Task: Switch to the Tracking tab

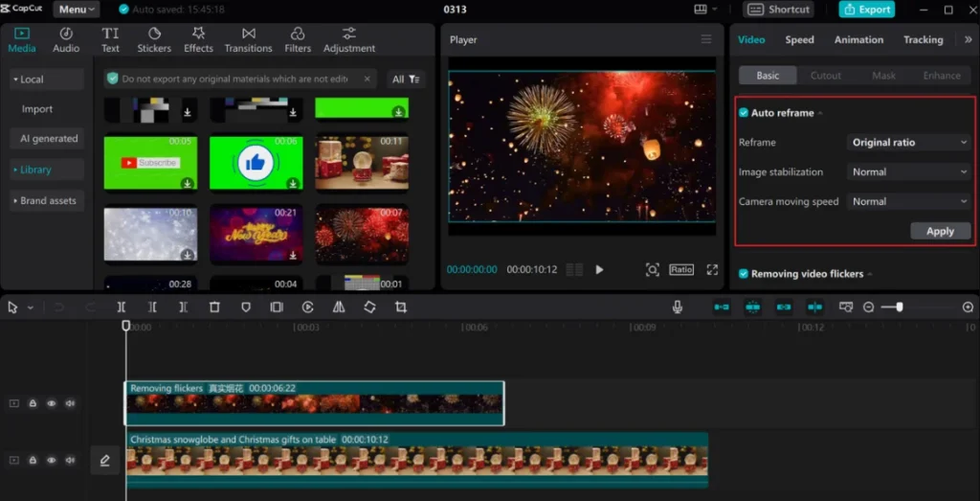Action: point(924,39)
